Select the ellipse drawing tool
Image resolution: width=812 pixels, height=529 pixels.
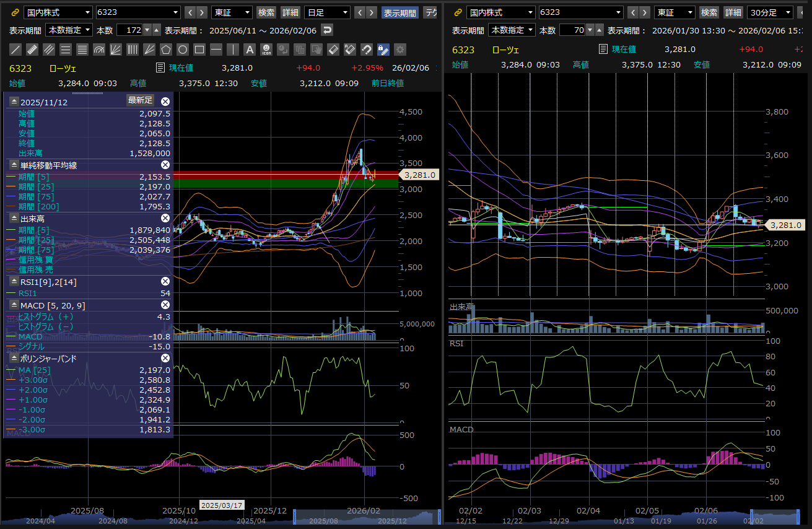click(x=183, y=50)
